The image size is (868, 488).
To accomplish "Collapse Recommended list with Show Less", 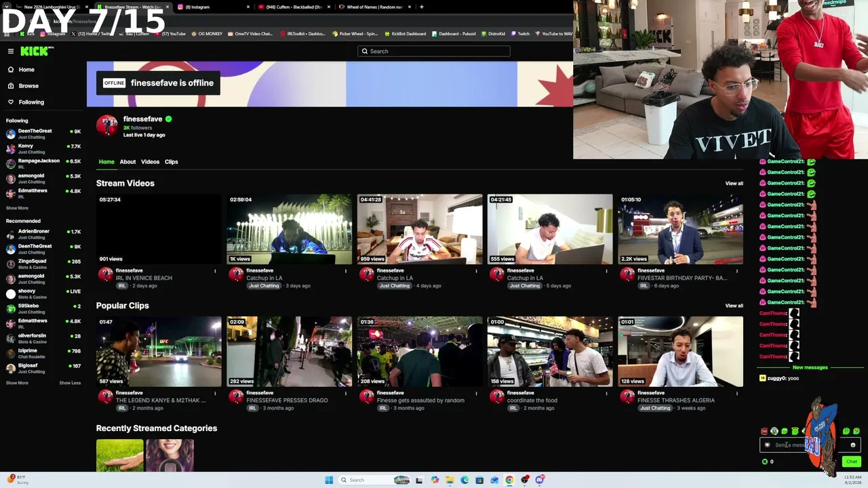I will pyautogui.click(x=70, y=383).
